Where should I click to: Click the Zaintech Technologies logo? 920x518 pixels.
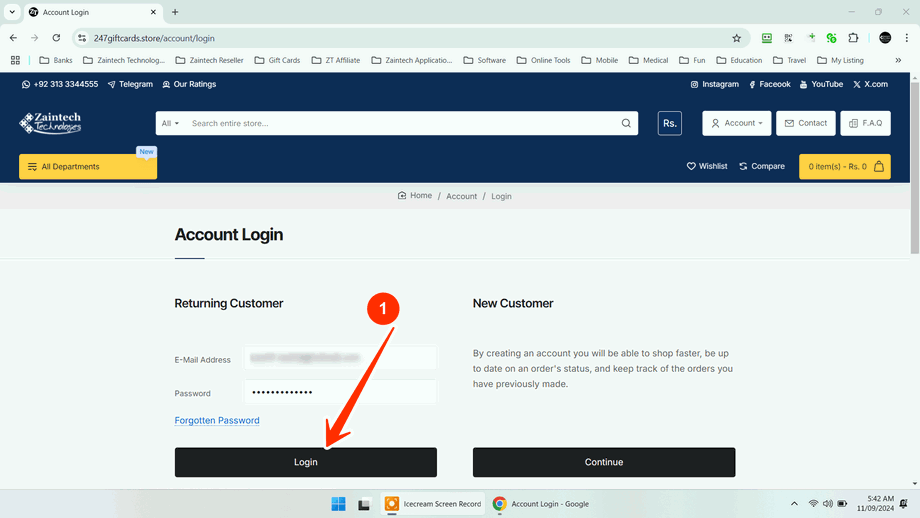50,123
